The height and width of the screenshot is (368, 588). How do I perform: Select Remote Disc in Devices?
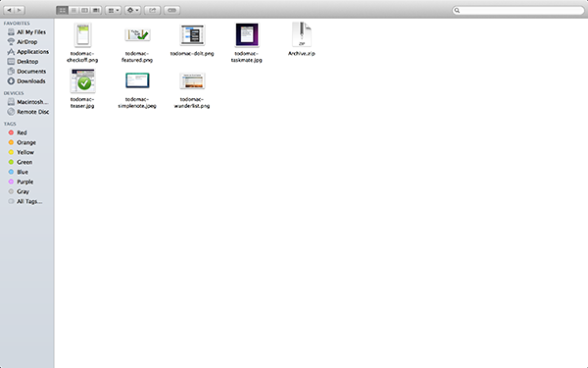click(x=28, y=112)
